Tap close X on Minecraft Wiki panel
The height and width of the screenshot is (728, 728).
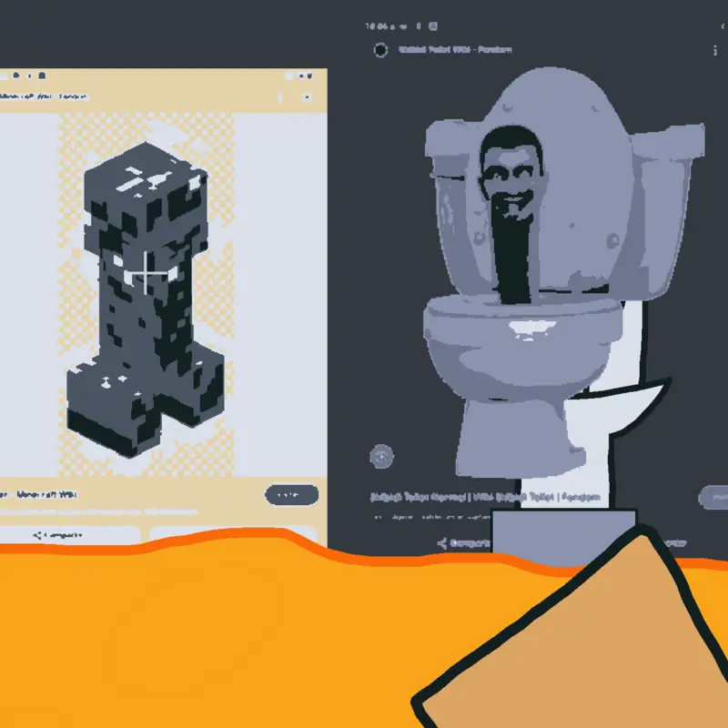(307, 97)
